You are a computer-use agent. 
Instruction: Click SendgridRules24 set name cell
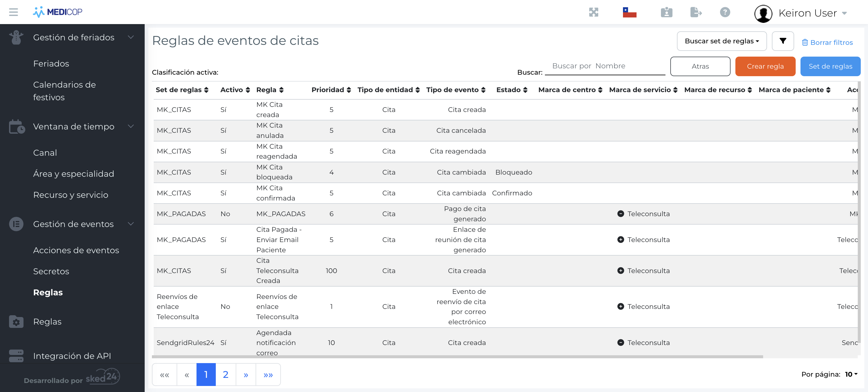[x=185, y=343]
